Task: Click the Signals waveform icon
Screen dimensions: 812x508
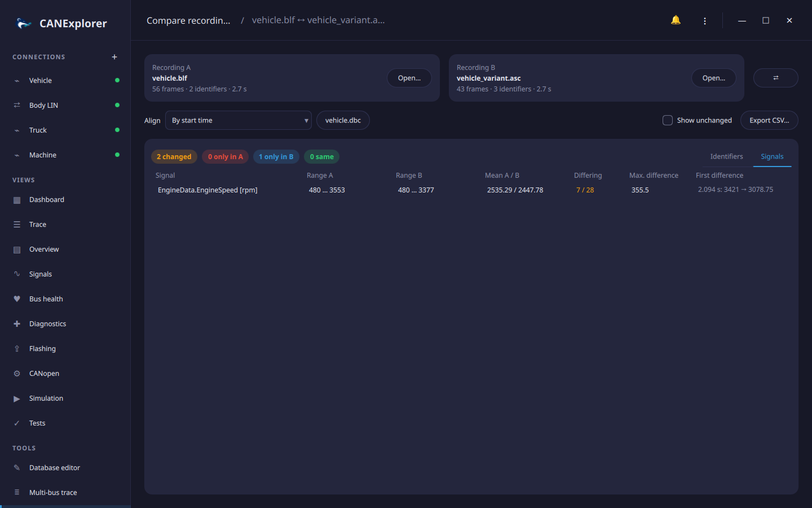Action: coord(17,274)
